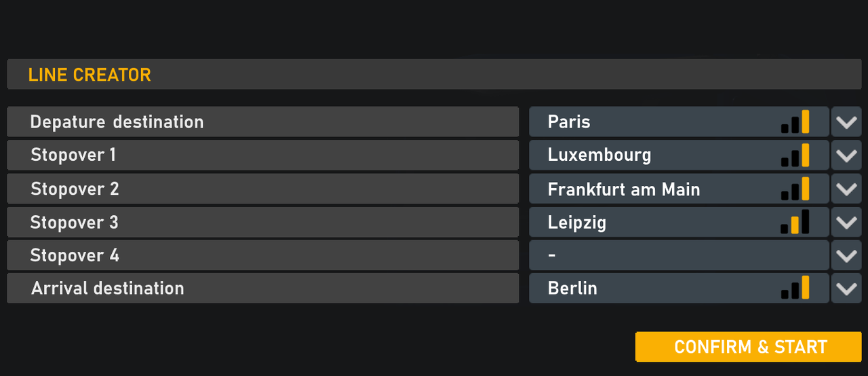Select the Berlin arrival field
868x376 pixels.
[x=651, y=288]
